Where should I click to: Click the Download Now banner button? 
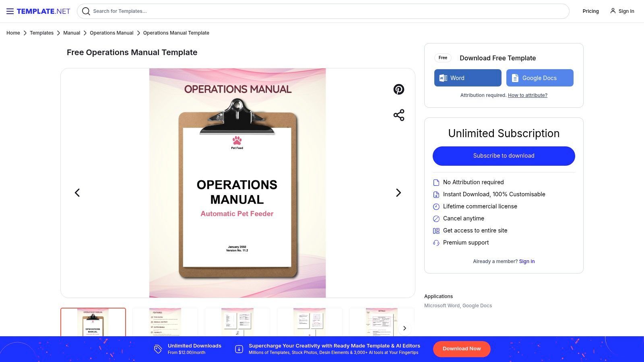point(461,349)
